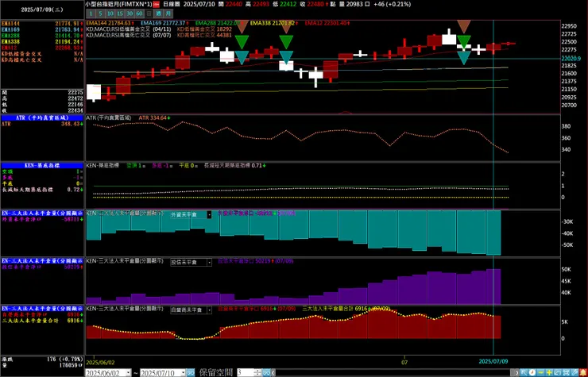Click the KD低檔黃金交叉 N/A row
This screenshot has width=588, height=377.
[42, 54]
